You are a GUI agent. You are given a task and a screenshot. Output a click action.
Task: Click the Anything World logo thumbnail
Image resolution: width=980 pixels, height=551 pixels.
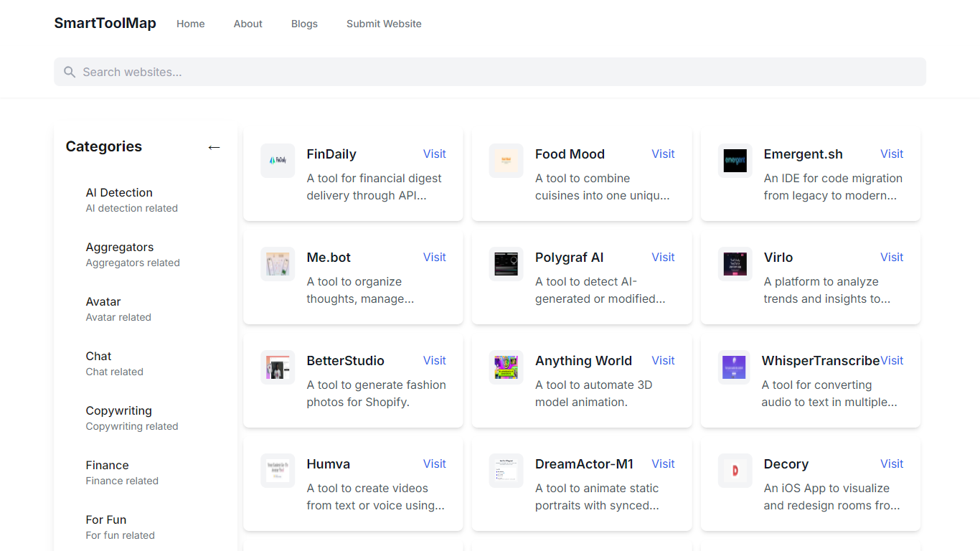pyautogui.click(x=506, y=367)
